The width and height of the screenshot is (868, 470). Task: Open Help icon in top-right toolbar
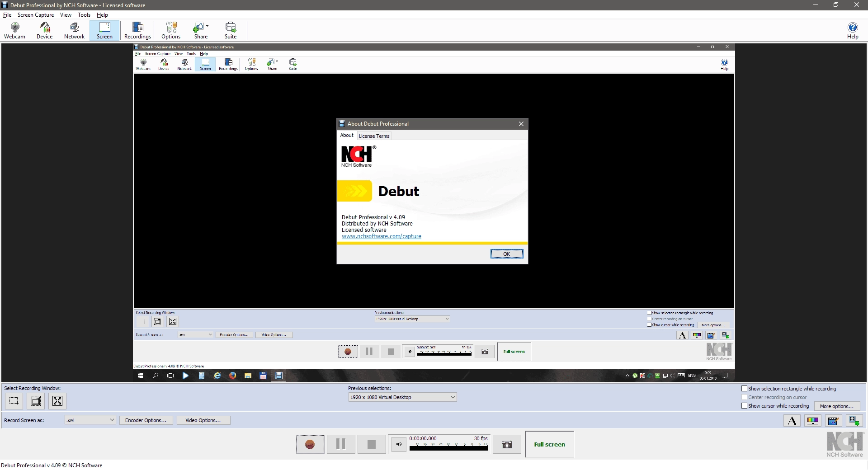pos(853,31)
